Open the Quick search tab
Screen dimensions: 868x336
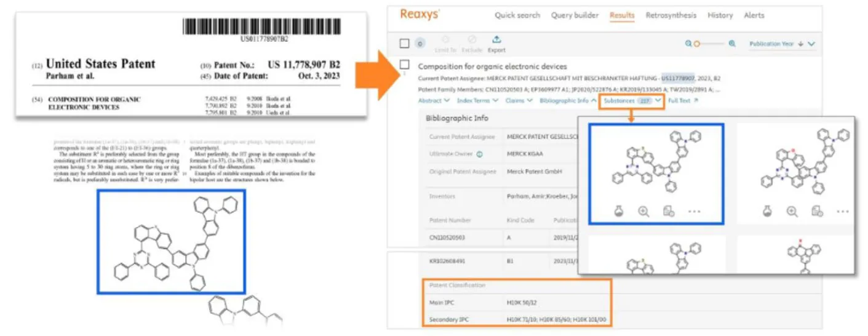(x=517, y=15)
